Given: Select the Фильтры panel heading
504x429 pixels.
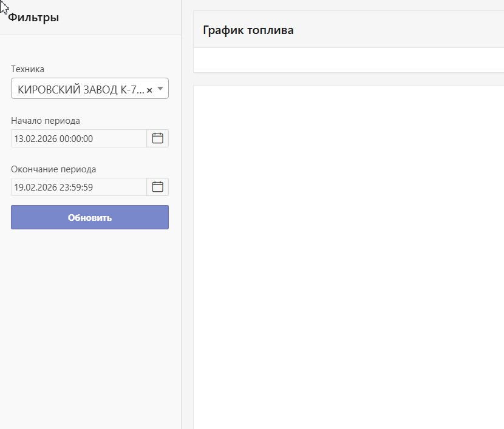Looking at the screenshot, I should [x=33, y=18].
